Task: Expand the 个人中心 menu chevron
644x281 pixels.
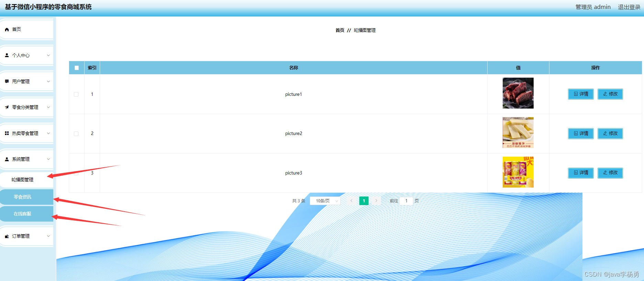Action: (48, 55)
